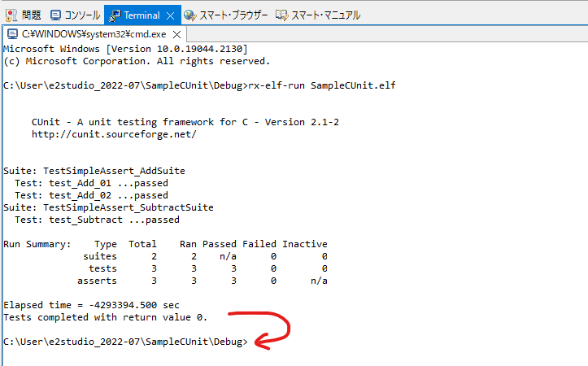This screenshot has width=588, height=366.
Task: Click the Run Summary header row
Action: point(165,244)
